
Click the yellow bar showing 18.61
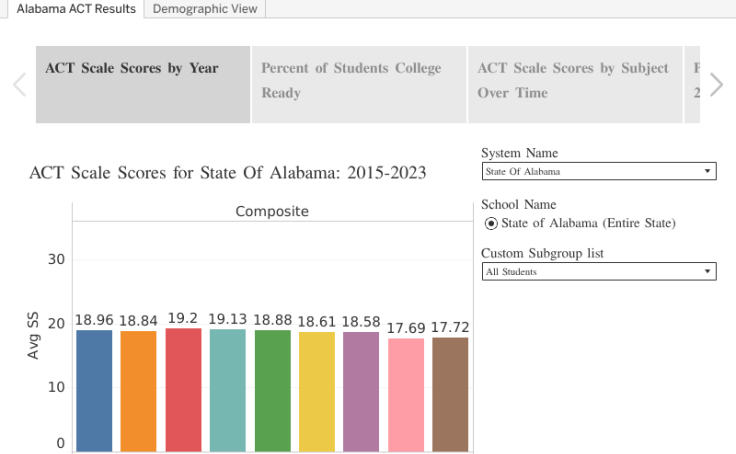[x=317, y=390]
